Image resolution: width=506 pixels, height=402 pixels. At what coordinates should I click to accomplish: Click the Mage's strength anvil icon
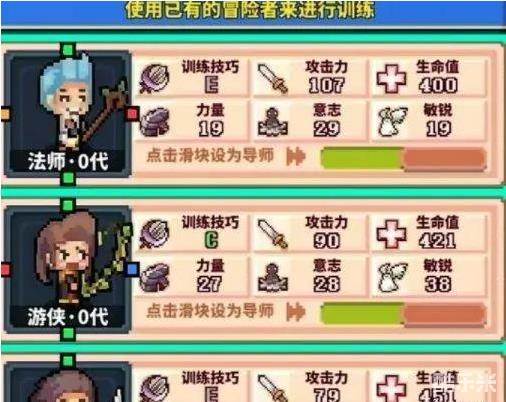(154, 122)
